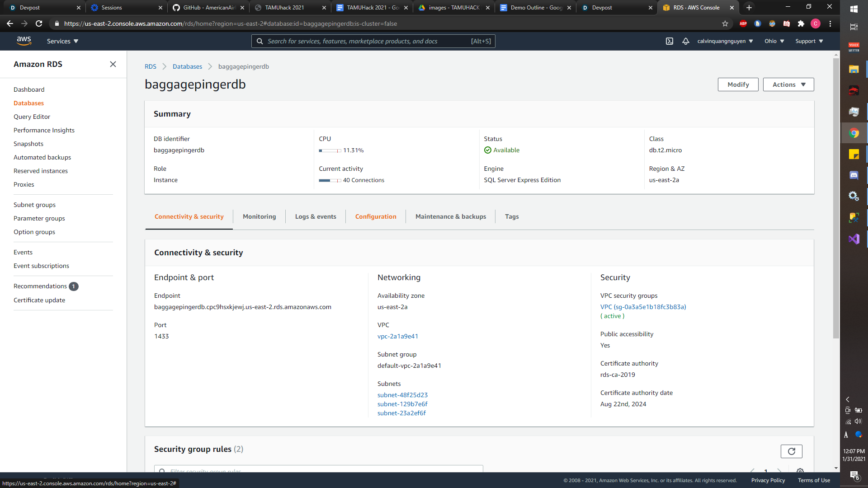Click the CPU usage progress bar

[x=330, y=150]
